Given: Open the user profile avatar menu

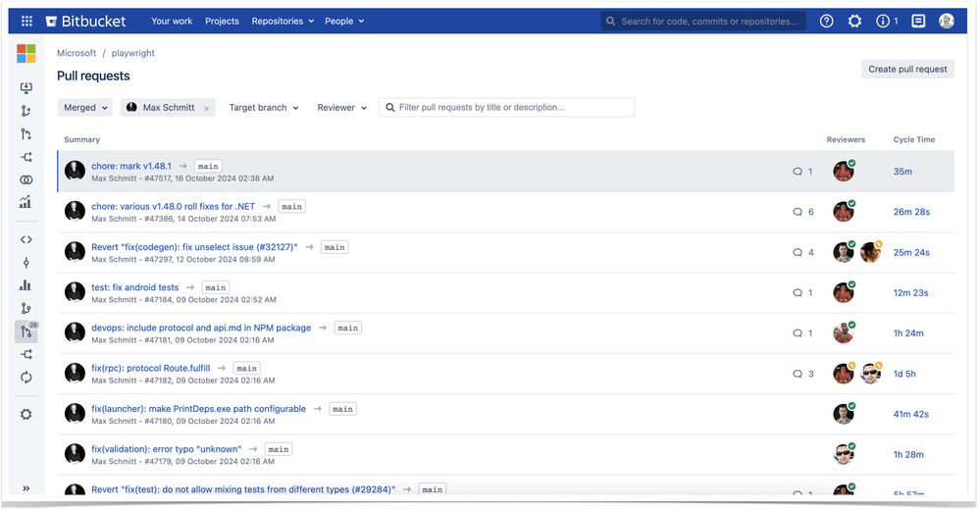Looking at the screenshot, I should [947, 22].
